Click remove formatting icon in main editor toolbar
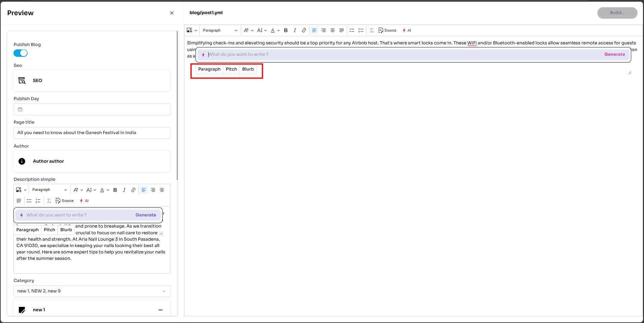This screenshot has height=323, width=644. pos(372,30)
